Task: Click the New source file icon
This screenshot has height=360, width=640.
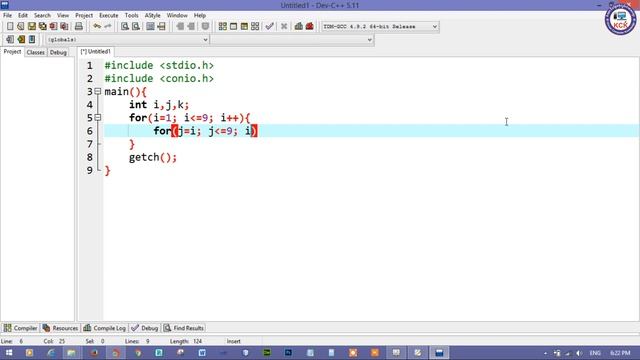Action: click(x=10, y=27)
